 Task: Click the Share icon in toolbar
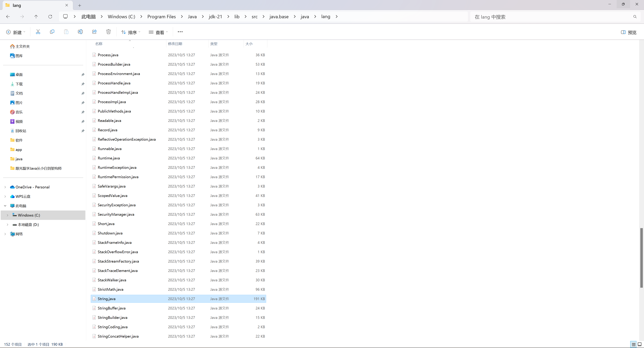[94, 32]
